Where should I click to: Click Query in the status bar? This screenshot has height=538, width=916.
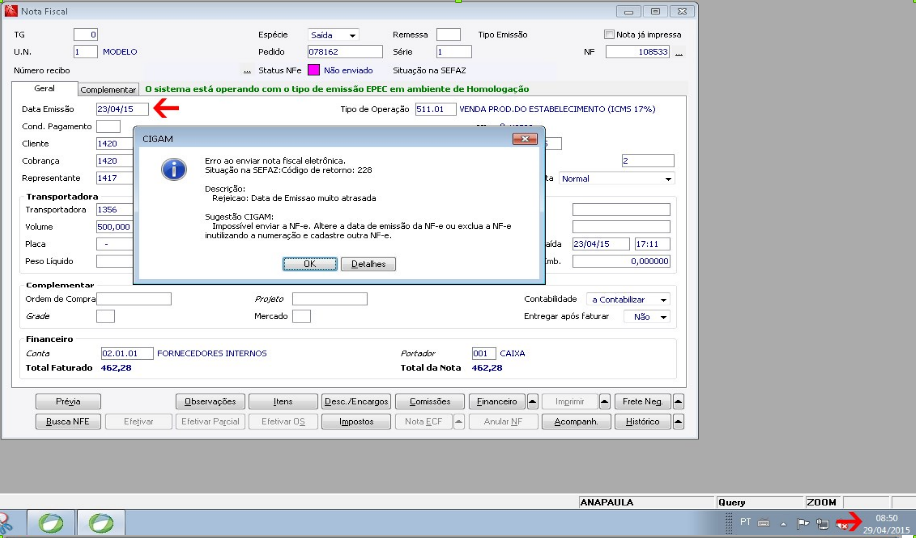pyautogui.click(x=731, y=502)
